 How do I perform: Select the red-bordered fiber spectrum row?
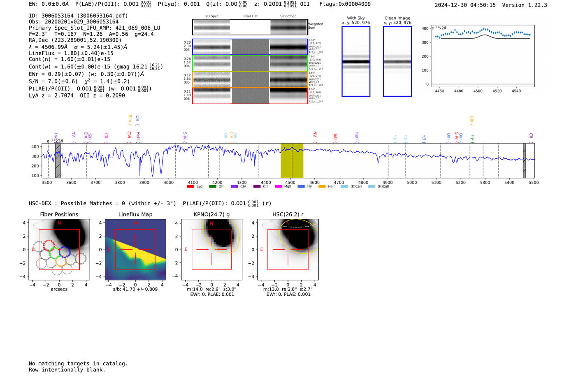click(250, 95)
